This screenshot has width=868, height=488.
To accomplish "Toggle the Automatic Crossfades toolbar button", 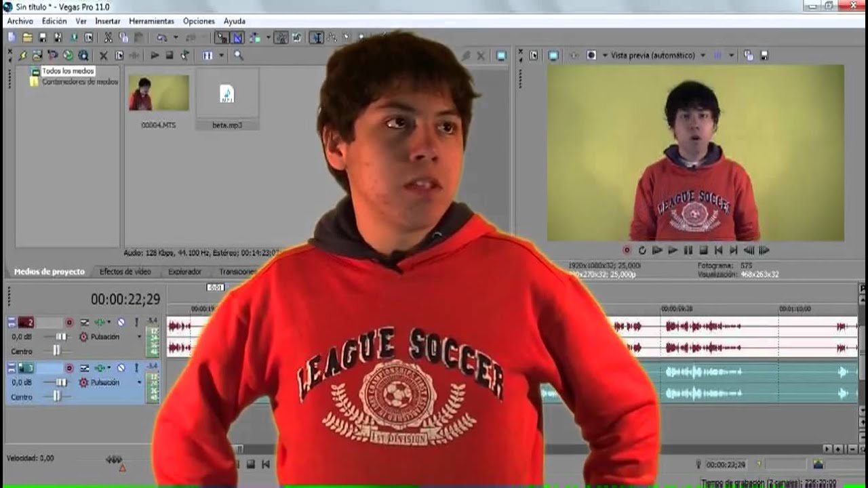I will point(238,38).
